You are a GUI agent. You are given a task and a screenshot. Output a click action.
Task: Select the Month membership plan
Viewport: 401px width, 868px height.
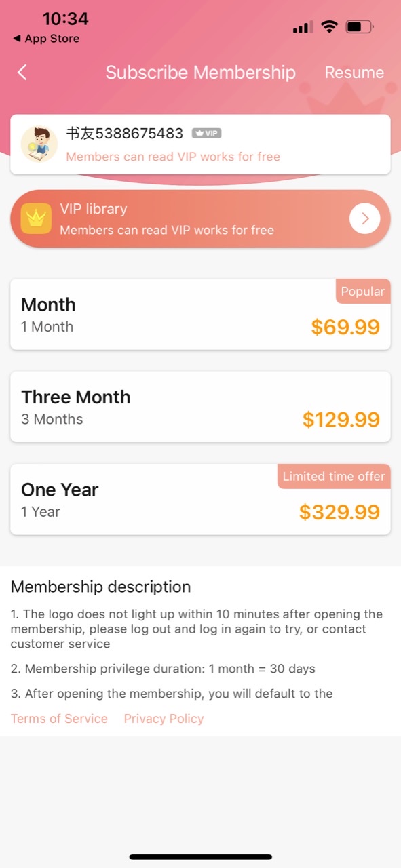(200, 315)
